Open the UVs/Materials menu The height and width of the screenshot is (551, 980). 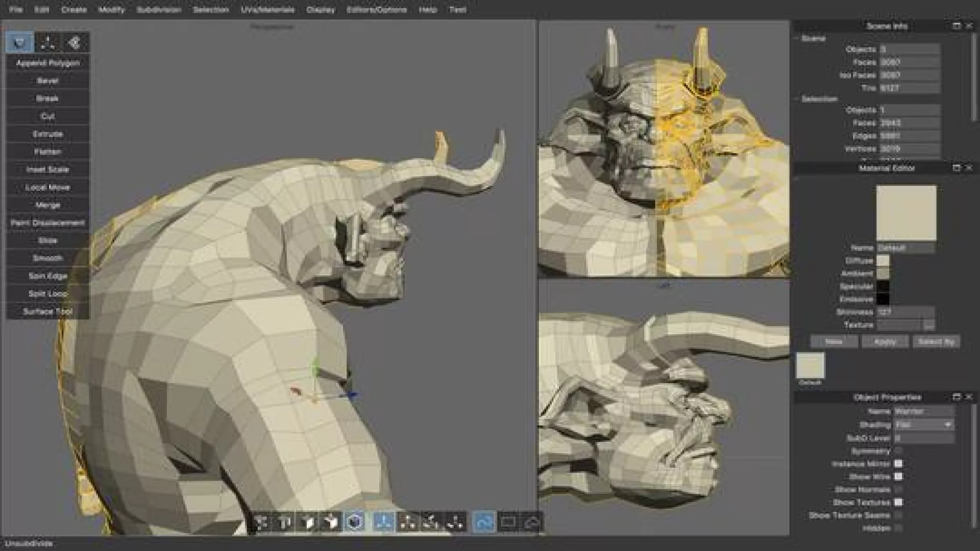click(267, 10)
